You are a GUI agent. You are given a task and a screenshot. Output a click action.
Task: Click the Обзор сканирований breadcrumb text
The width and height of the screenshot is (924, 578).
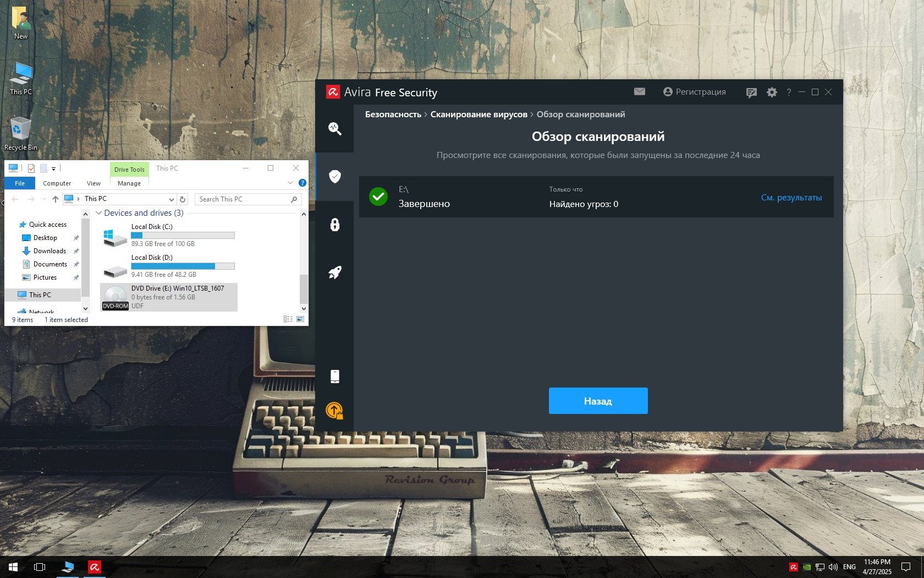coord(581,114)
